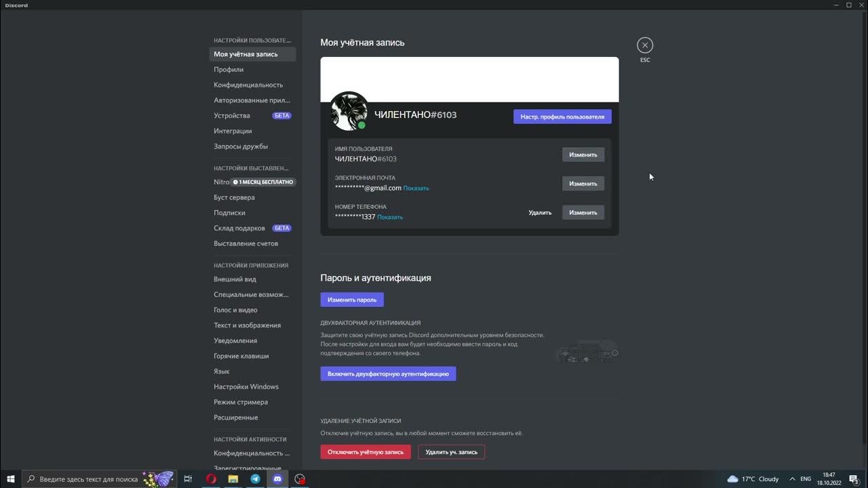Open Windows Start menu
Image resolution: width=868 pixels, height=488 pixels.
point(11,479)
